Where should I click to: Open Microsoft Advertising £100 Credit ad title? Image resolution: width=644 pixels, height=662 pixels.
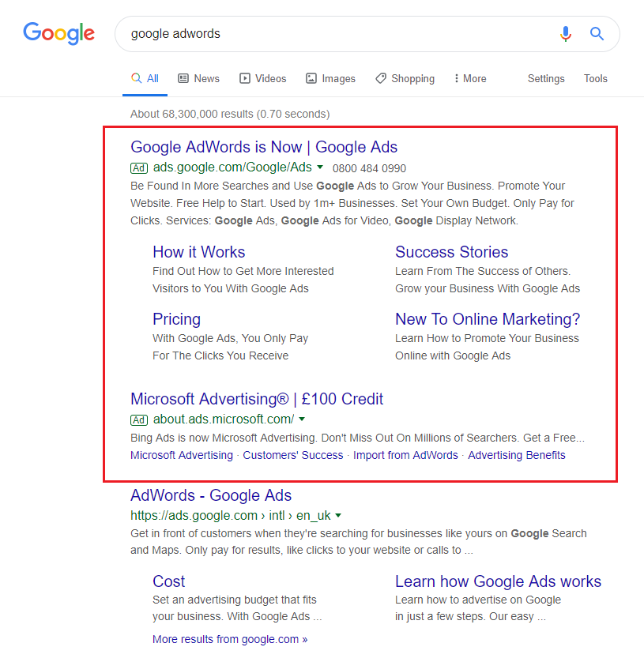[257, 399]
